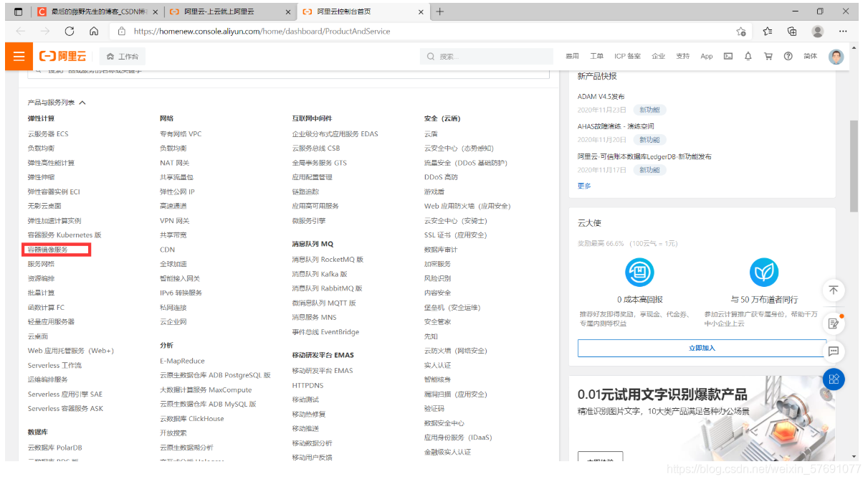Open the ICP 备案 header menu
Viewport: 868px width, 482px height.
(627, 56)
